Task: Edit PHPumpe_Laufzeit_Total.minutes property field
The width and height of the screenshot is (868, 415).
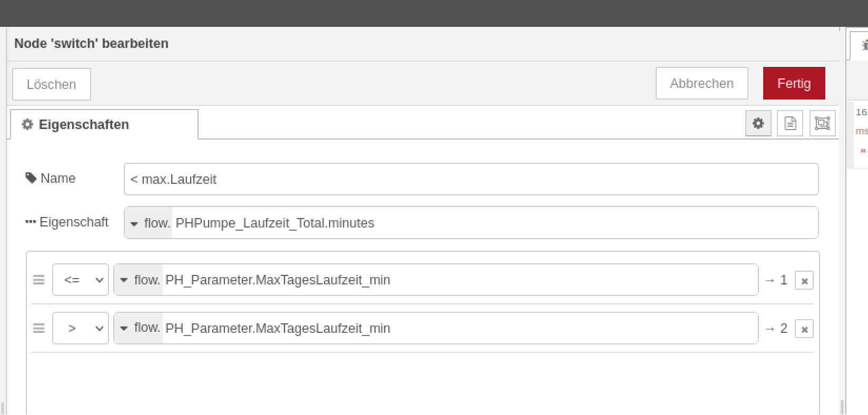Action: (x=495, y=223)
